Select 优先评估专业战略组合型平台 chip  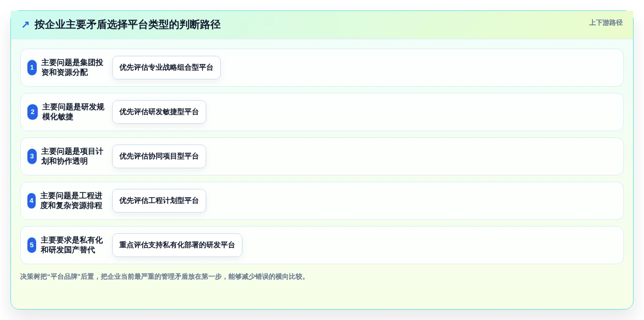(x=166, y=68)
